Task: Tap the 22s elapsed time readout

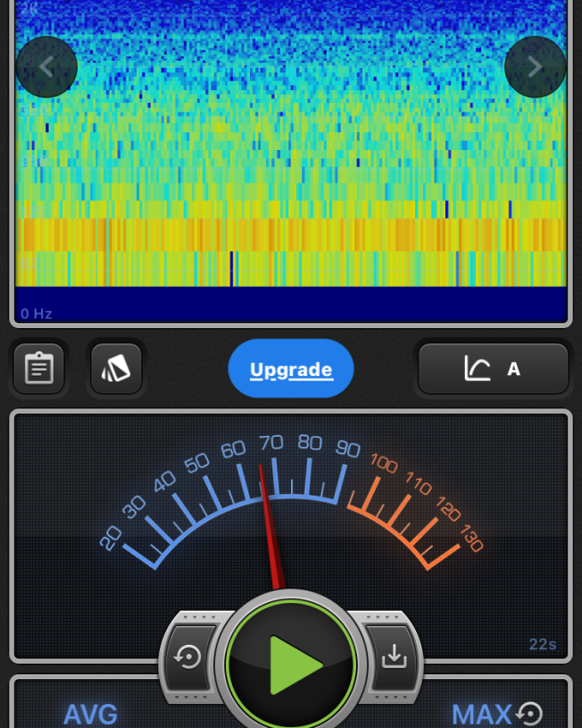Action: [542, 644]
